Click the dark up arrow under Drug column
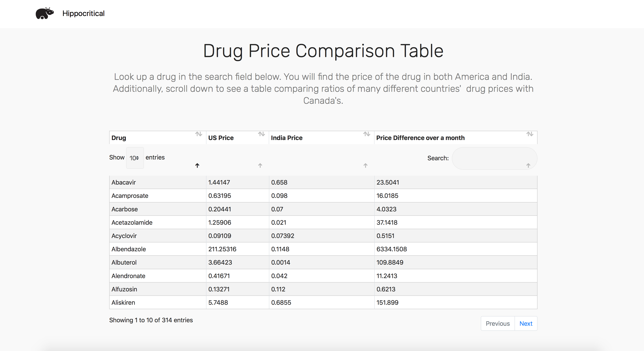This screenshot has width=644, height=351. (197, 165)
